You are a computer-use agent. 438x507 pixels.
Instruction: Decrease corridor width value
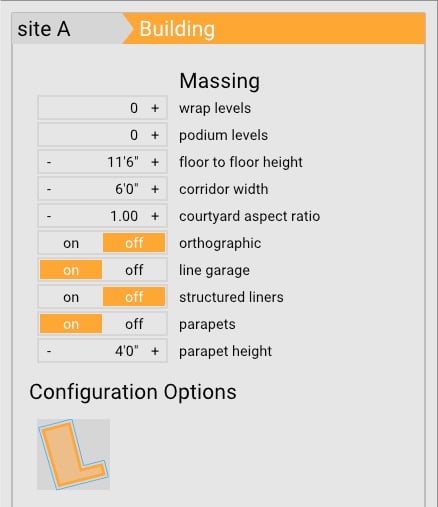(x=49, y=189)
